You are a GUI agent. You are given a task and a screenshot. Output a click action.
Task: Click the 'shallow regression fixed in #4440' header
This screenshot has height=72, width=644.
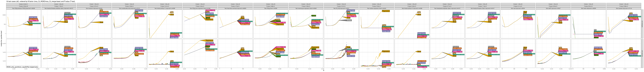(x=376, y=8)
